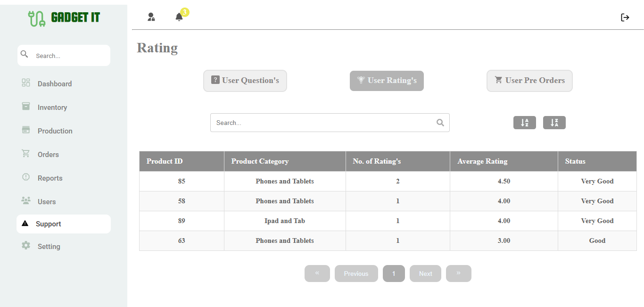Open Reports from the sidebar
Viewport: 644px width, 307px height.
point(50,178)
